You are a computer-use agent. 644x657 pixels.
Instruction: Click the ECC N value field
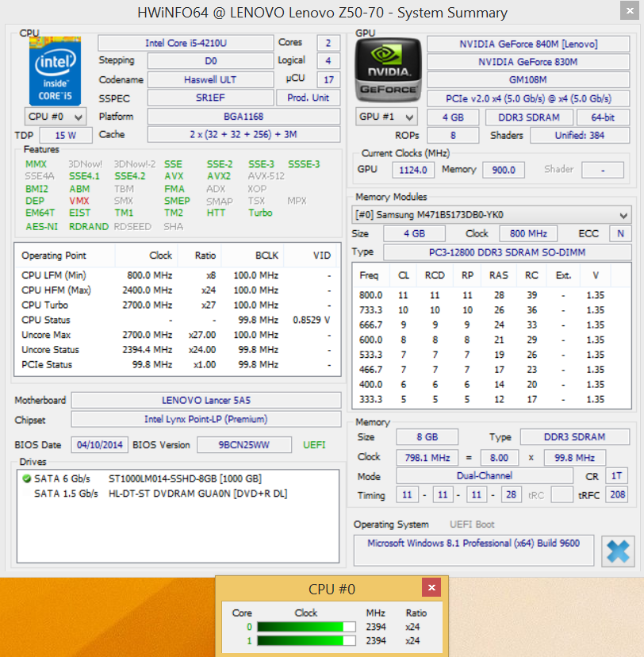(x=620, y=233)
